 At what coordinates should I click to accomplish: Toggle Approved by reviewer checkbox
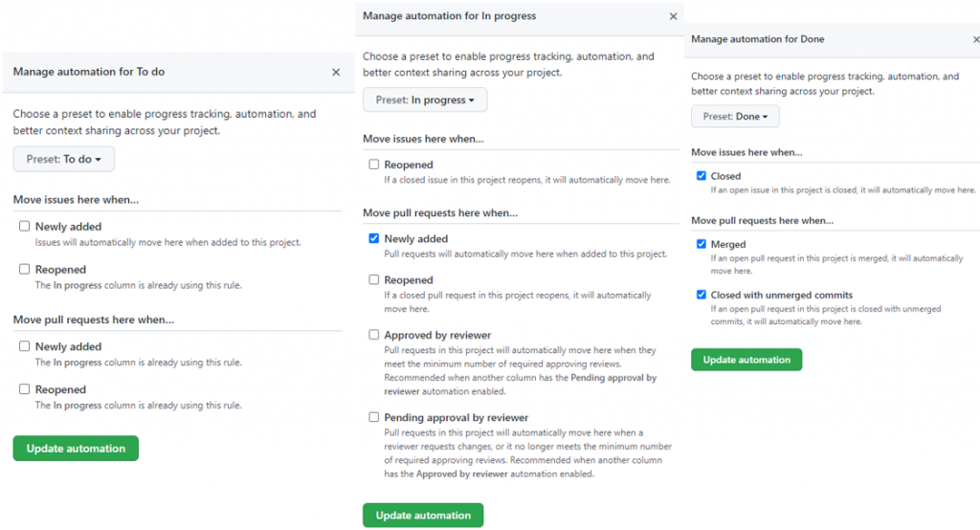[373, 336]
